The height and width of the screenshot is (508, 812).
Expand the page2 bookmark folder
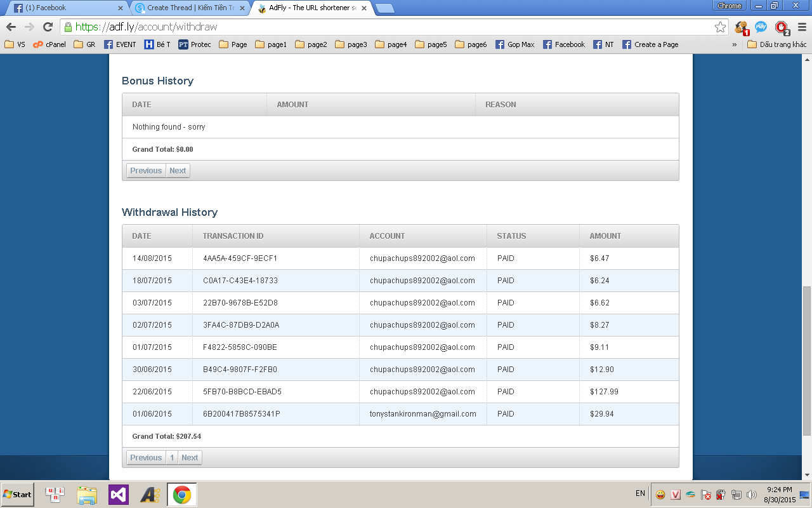(x=311, y=44)
